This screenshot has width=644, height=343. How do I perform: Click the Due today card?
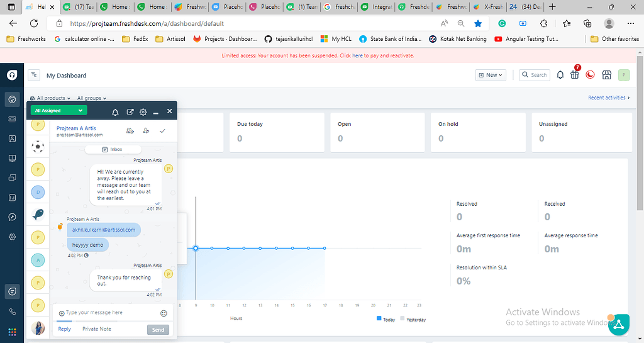(277, 132)
